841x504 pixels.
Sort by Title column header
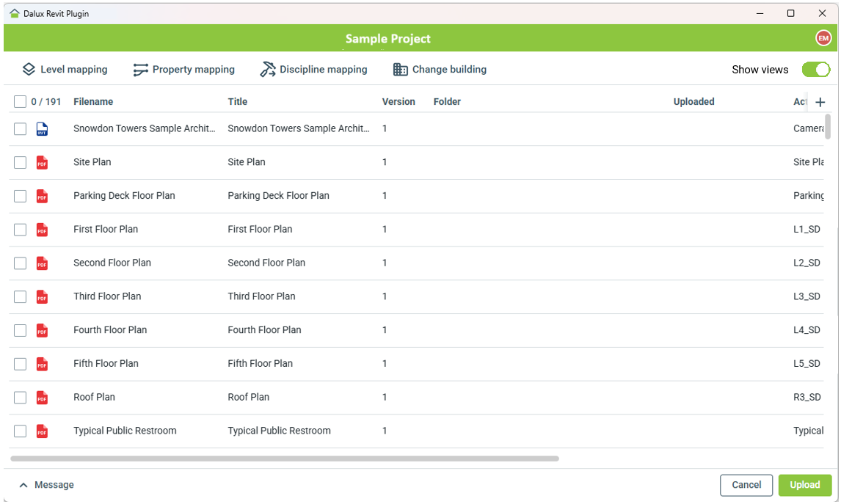pyautogui.click(x=238, y=102)
